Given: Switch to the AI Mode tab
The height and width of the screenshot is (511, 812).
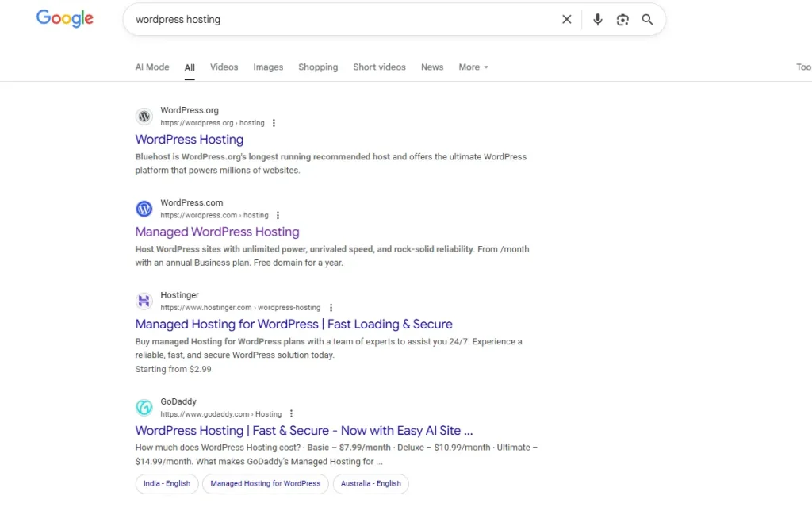Looking at the screenshot, I should [152, 67].
